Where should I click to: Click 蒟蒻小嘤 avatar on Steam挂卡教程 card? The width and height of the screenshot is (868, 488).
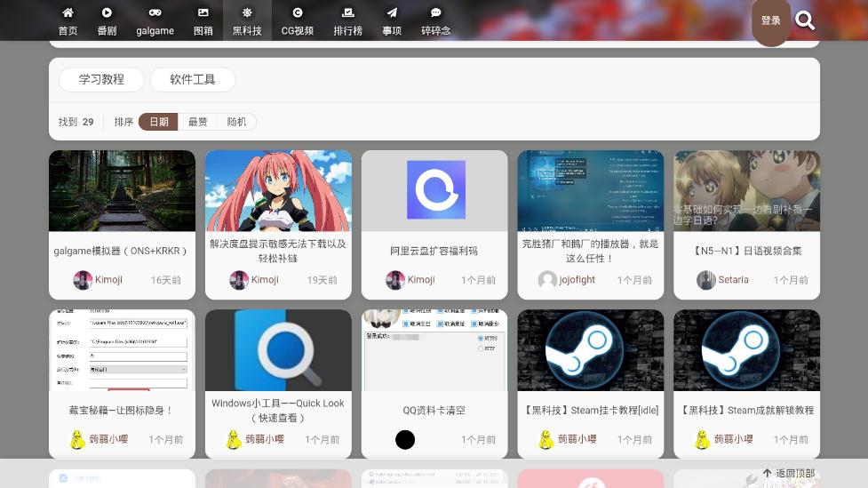545,439
